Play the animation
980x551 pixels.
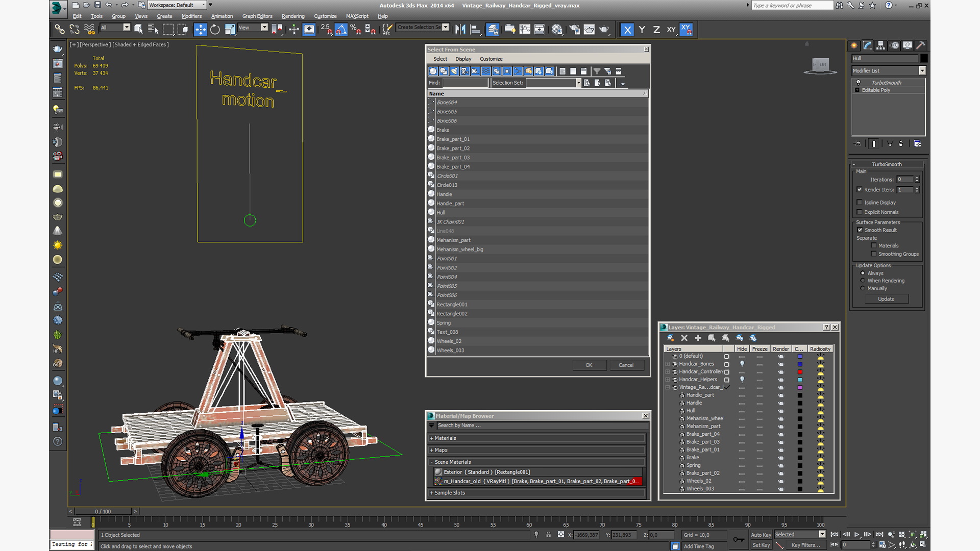pos(857,535)
